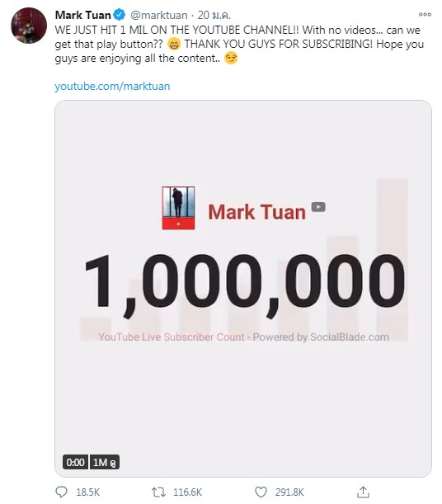Open Mark Tuan's profile avatar
The height and width of the screenshot is (504, 442).
[29, 26]
